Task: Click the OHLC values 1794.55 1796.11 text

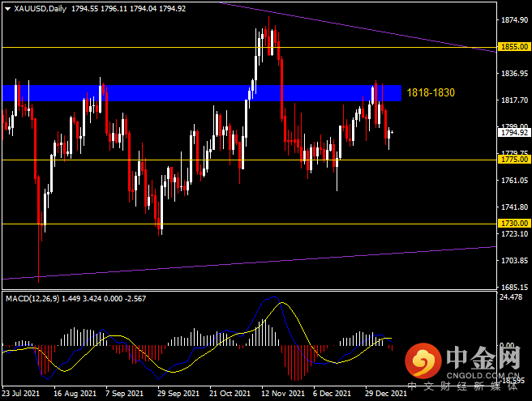Action: 99,9
